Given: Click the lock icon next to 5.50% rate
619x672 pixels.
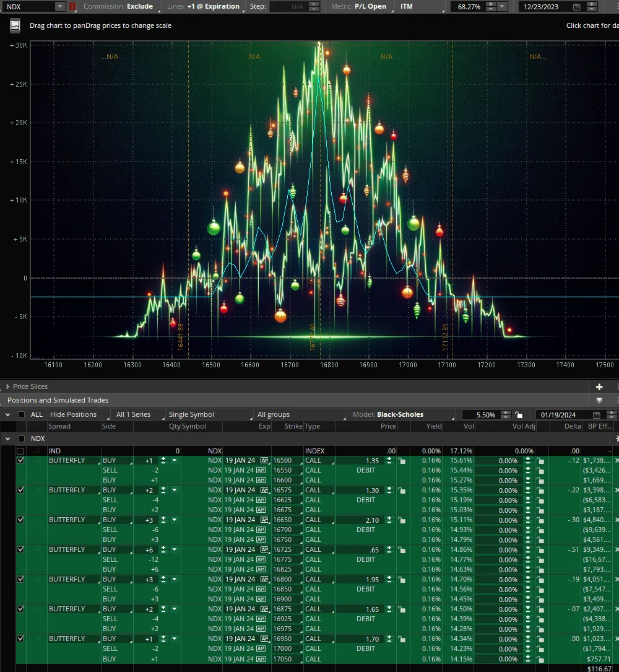Looking at the screenshot, I should coord(519,415).
